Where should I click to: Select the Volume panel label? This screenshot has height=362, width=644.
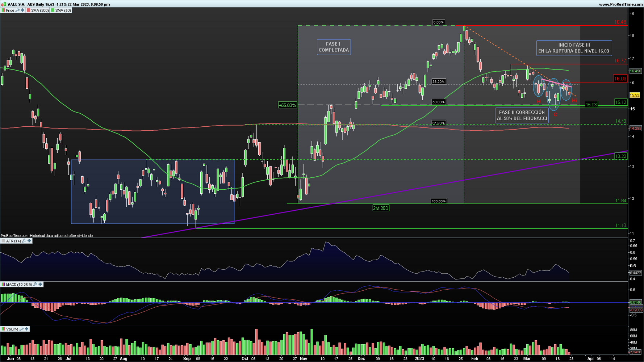click(12, 329)
